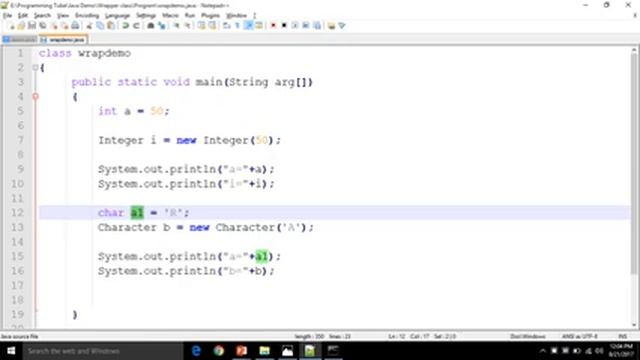640x360 pixels.
Task: Click the Dos\Windows EOL status field
Action: click(527, 337)
